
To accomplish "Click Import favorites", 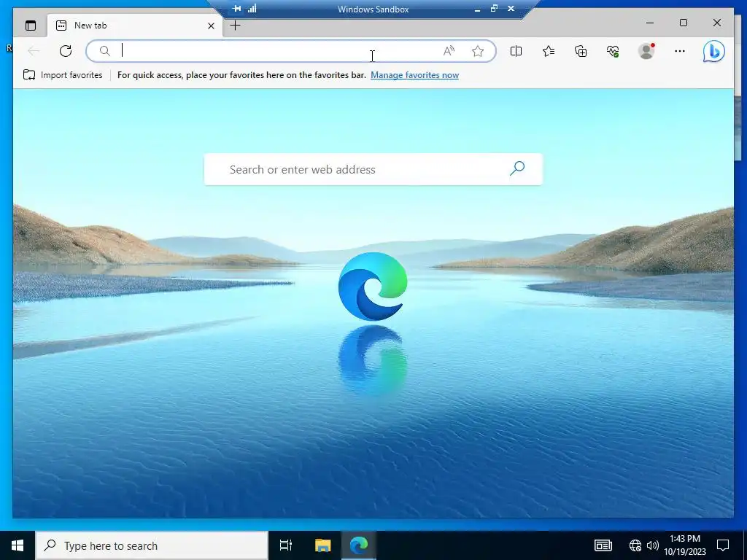I will tap(63, 75).
